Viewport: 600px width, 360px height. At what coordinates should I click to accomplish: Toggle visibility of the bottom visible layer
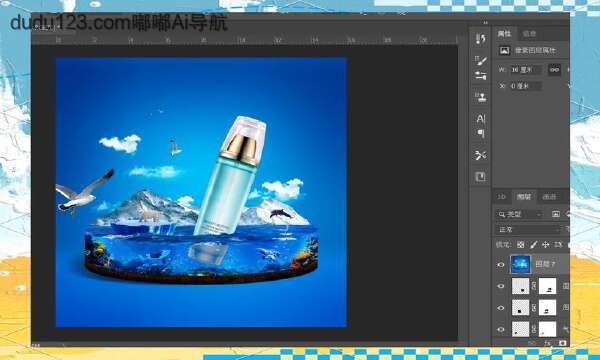[x=501, y=329]
